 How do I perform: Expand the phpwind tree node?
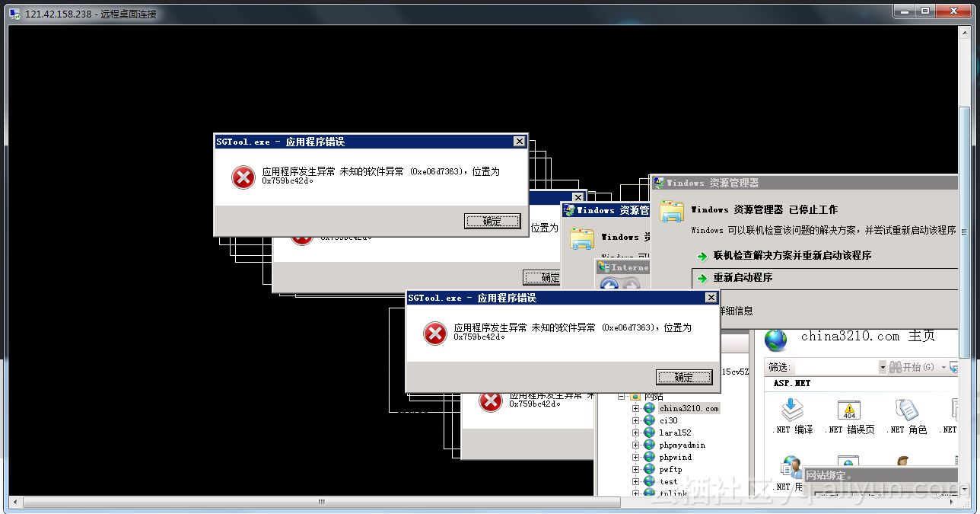click(635, 457)
